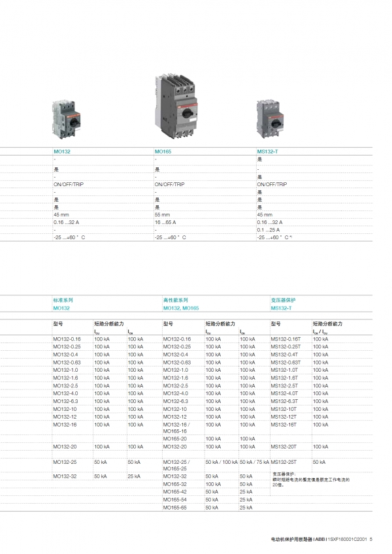The width and height of the screenshot is (392, 554).
Task: Click the '标准系列' section heading
Action: coord(63,301)
